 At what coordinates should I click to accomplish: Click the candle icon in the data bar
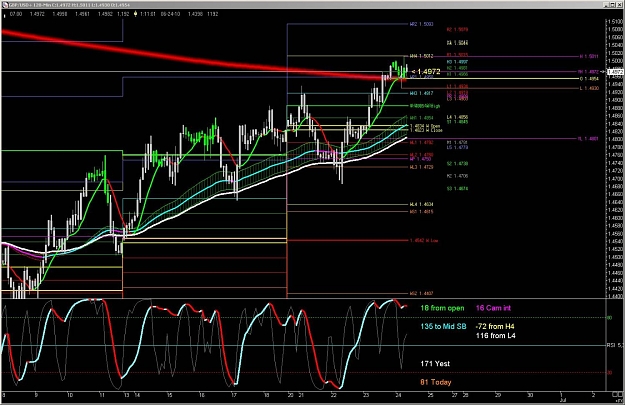(136, 14)
